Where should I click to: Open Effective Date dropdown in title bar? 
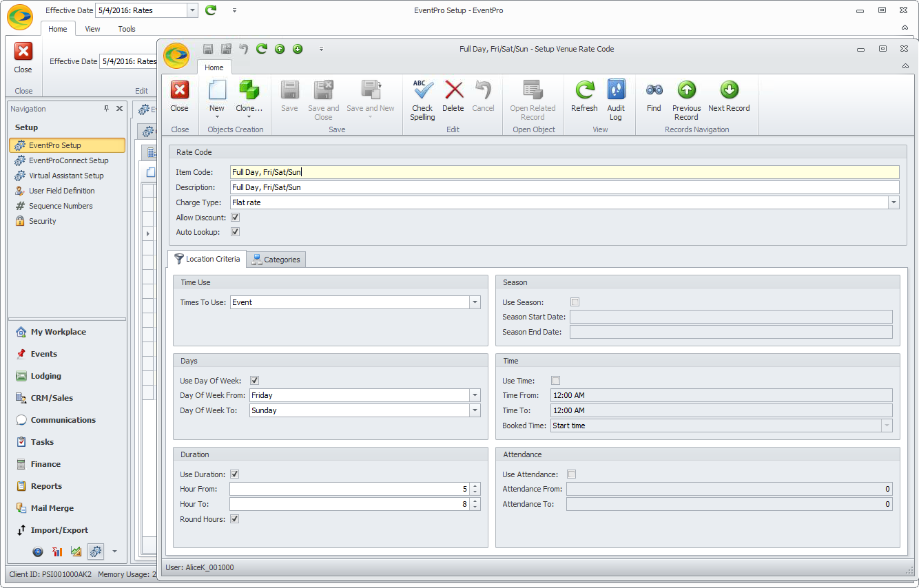pyautogui.click(x=192, y=10)
